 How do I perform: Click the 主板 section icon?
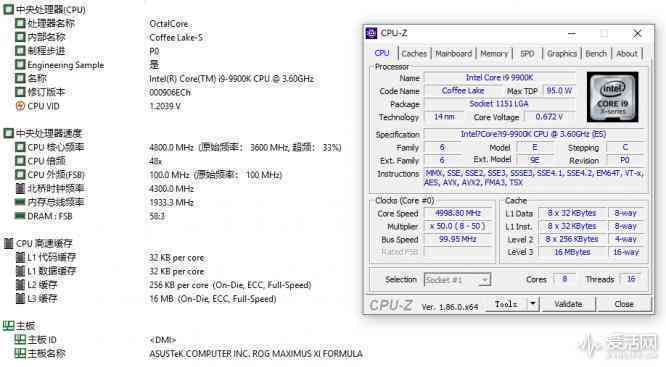point(8,326)
